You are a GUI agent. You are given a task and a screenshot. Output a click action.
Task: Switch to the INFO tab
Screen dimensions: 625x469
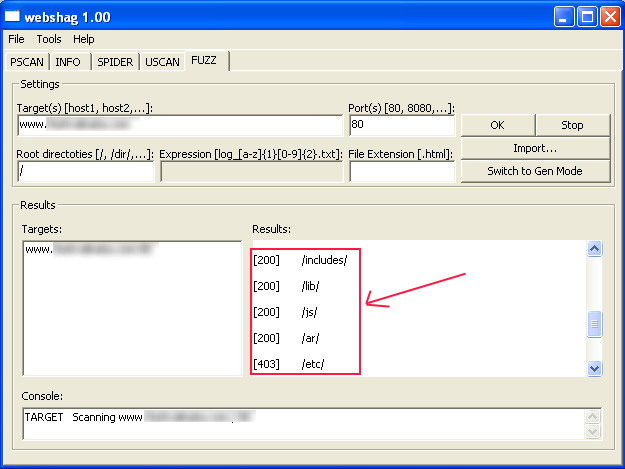tap(68, 62)
